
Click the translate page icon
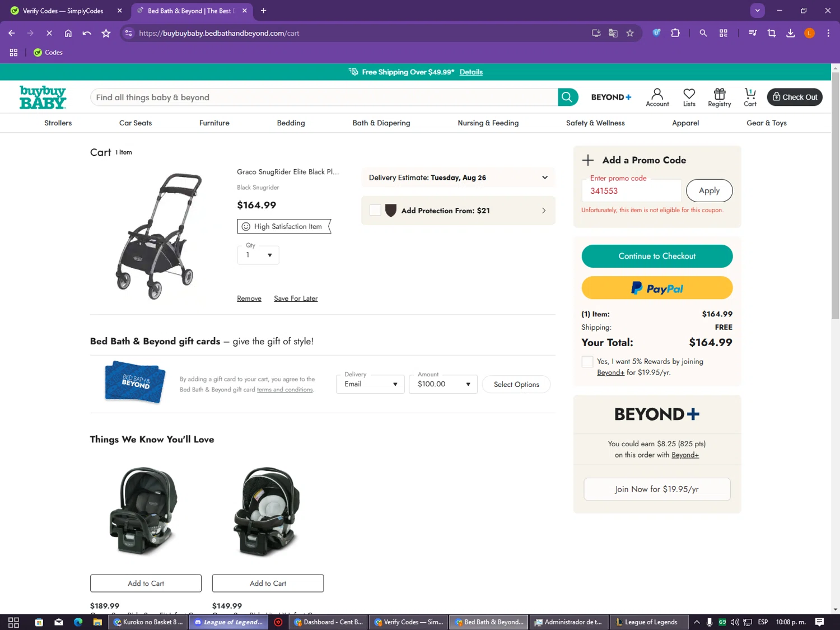613,33
